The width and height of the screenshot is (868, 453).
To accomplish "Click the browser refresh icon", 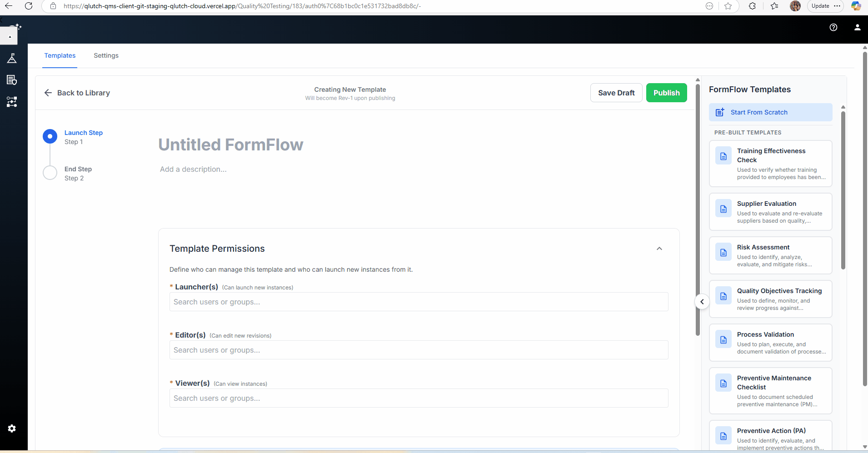I will [x=29, y=6].
